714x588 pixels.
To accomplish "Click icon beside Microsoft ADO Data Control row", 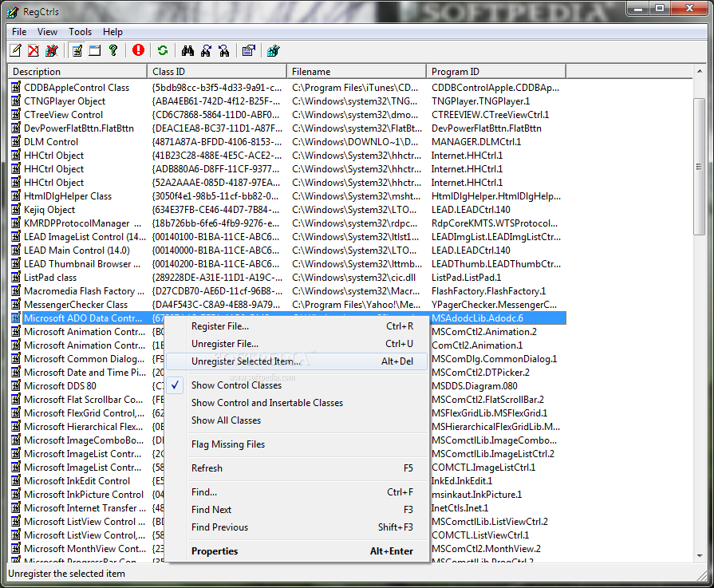I will click(16, 318).
